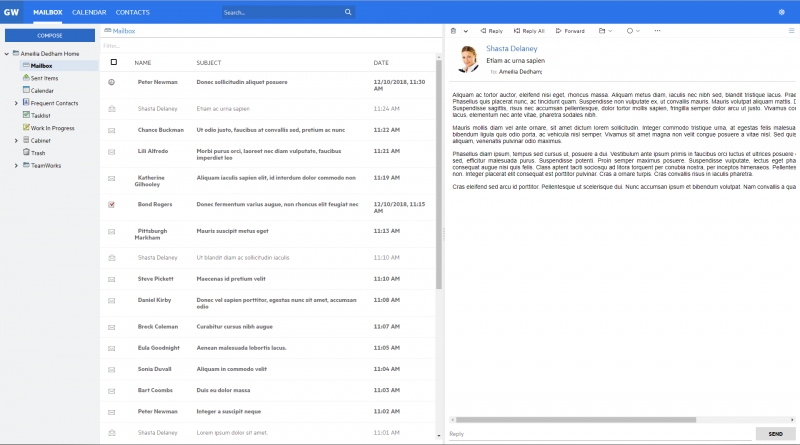Screen dimensions: 800x445
Task: Click Shasta Delaney's profile photo
Action: point(468,59)
